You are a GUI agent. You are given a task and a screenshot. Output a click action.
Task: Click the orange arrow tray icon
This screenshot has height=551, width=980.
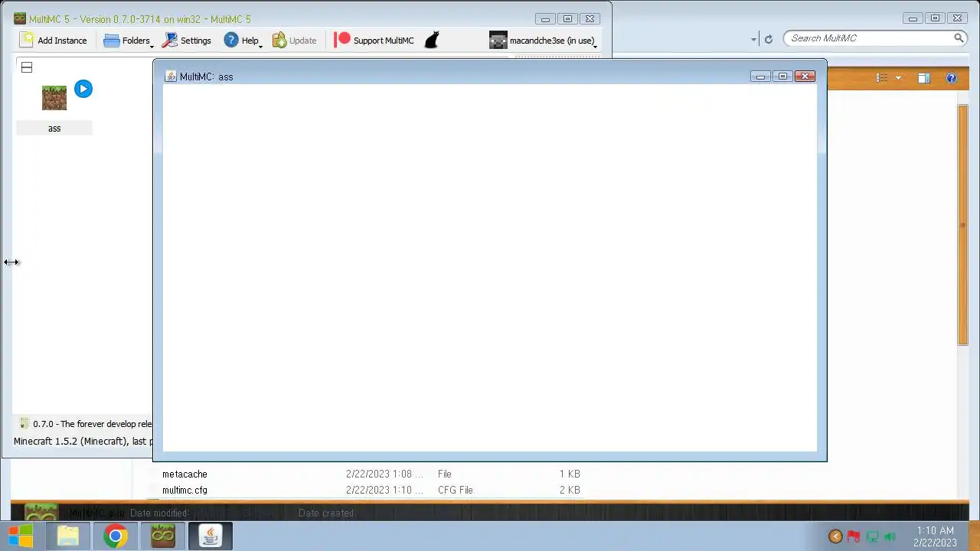tap(835, 536)
